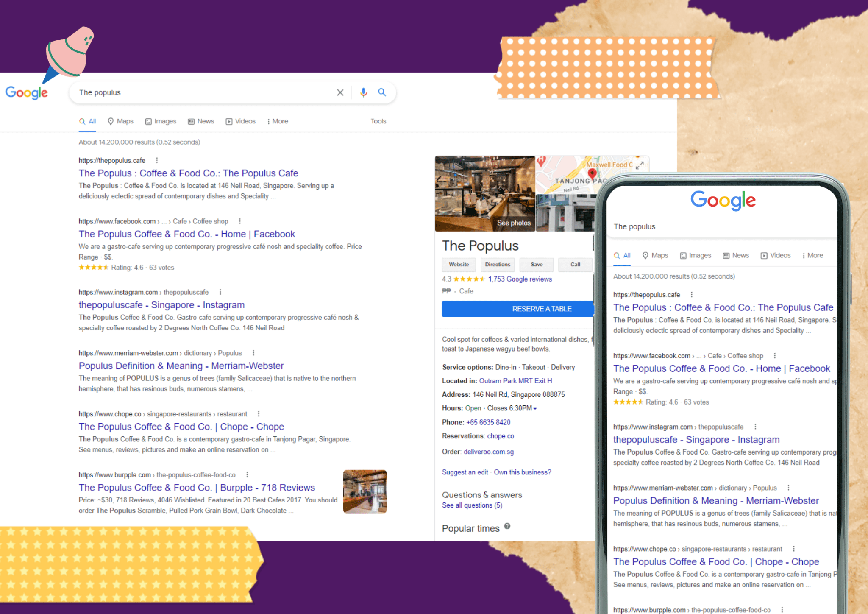Click Popular times help question icon
Viewport: 868px width, 614px height.
[507, 527]
